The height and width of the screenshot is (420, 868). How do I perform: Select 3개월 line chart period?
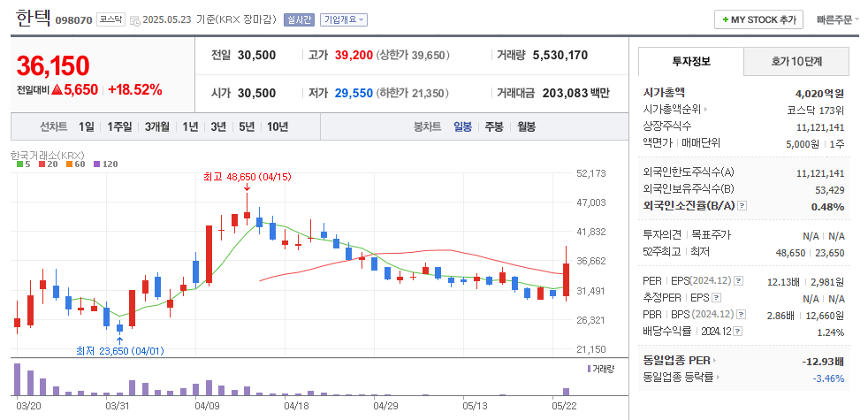(x=156, y=127)
